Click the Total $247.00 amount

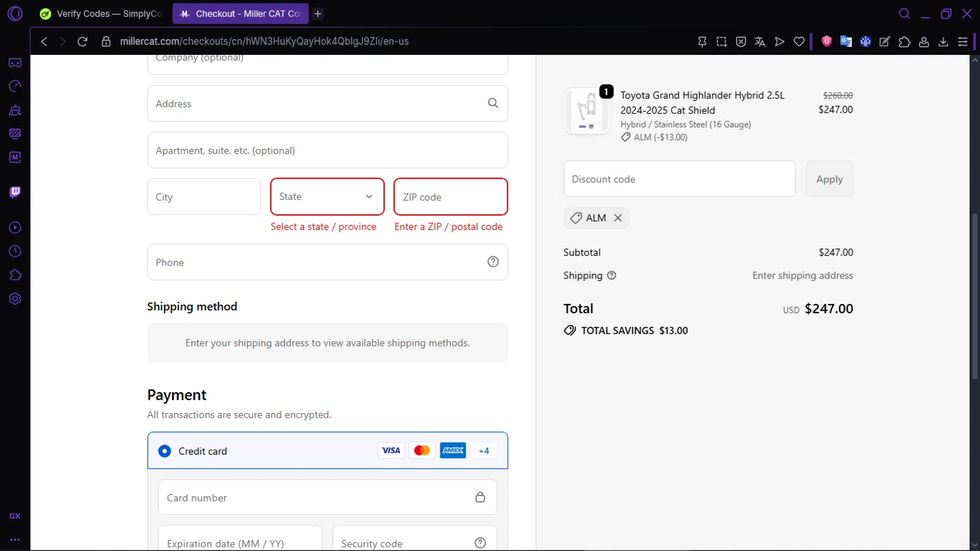(828, 309)
